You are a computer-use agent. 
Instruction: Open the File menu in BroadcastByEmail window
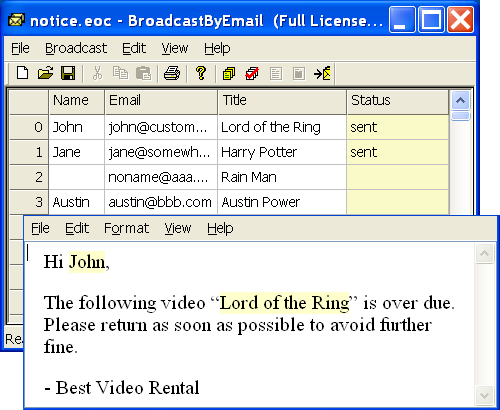tap(20, 49)
